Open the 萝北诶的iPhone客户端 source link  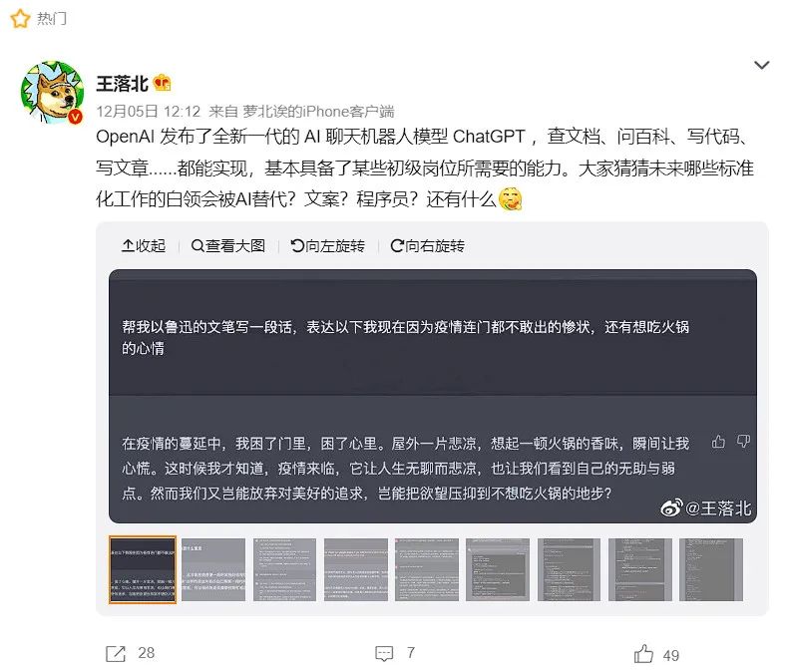(x=318, y=111)
